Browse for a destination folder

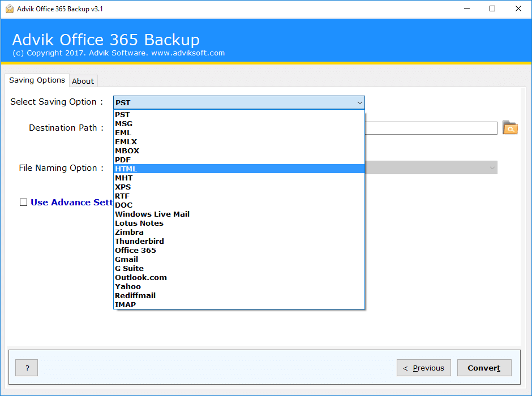click(x=510, y=128)
